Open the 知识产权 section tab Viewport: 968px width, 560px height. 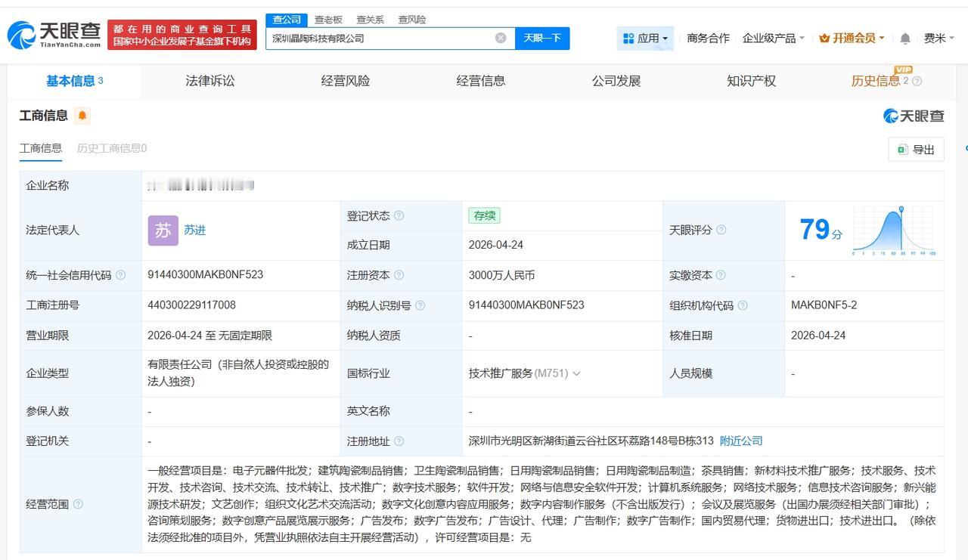coord(749,80)
